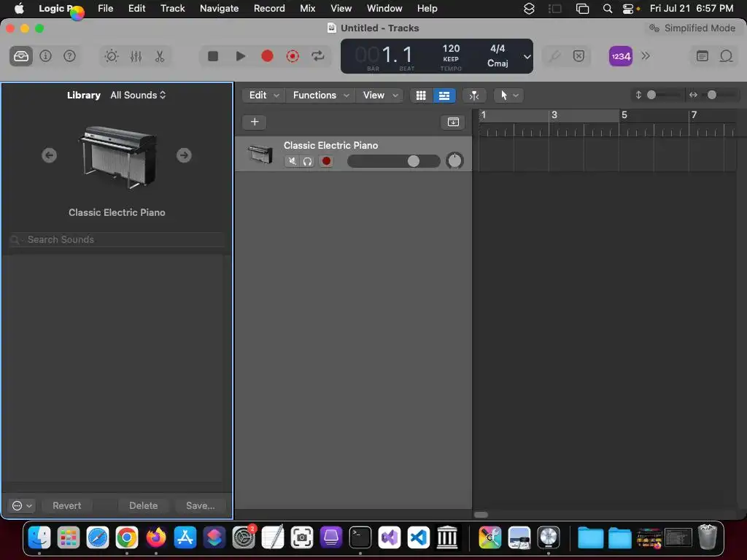Click the horizontal scrollbar in tracks area

[481, 515]
